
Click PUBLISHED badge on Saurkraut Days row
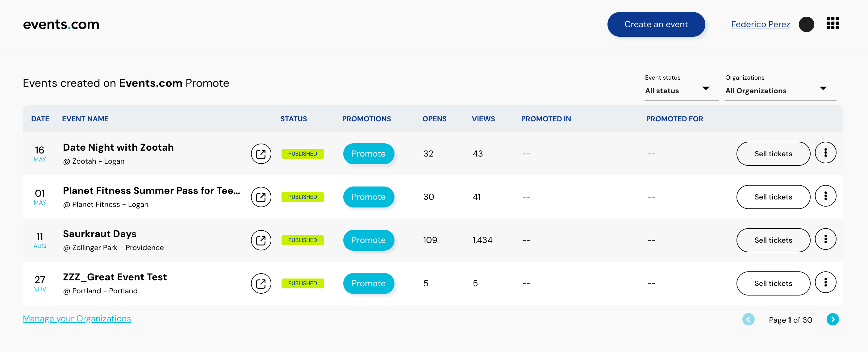(302, 240)
